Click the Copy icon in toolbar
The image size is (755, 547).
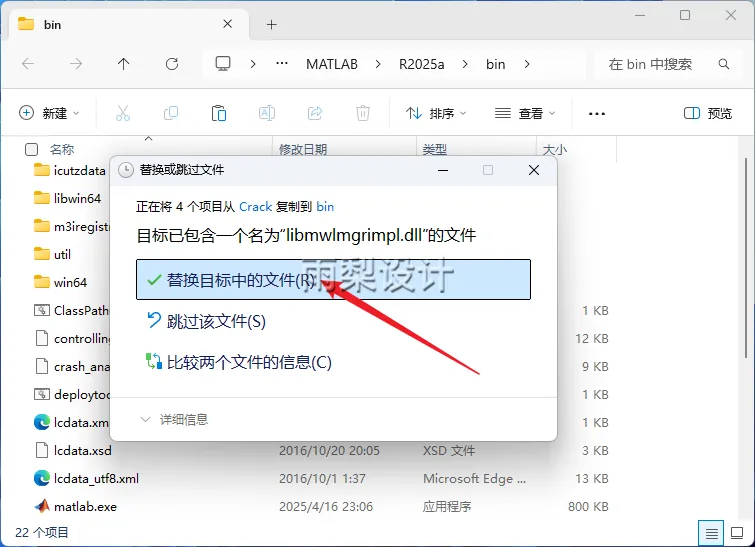point(171,113)
